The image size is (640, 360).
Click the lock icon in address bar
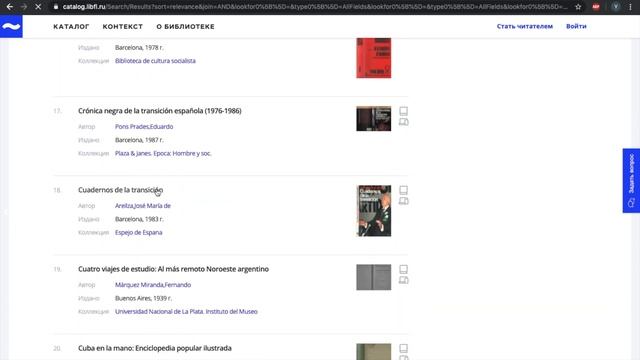pyautogui.click(x=56, y=7)
